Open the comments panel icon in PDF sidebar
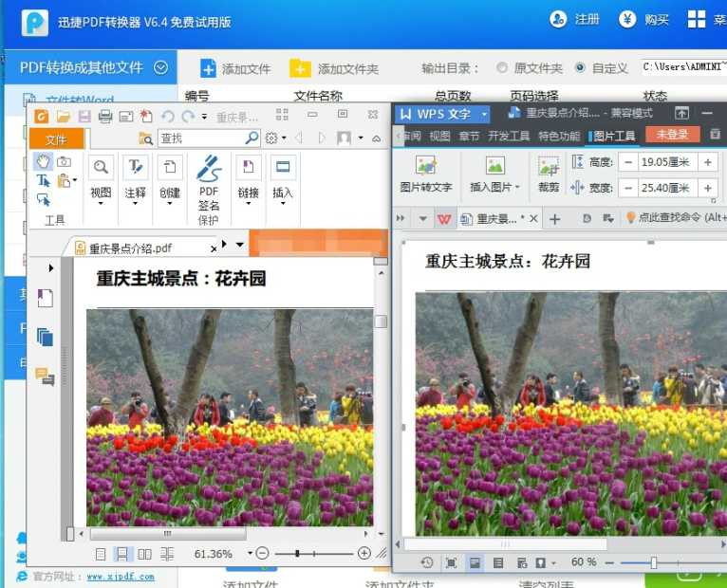 (45, 377)
